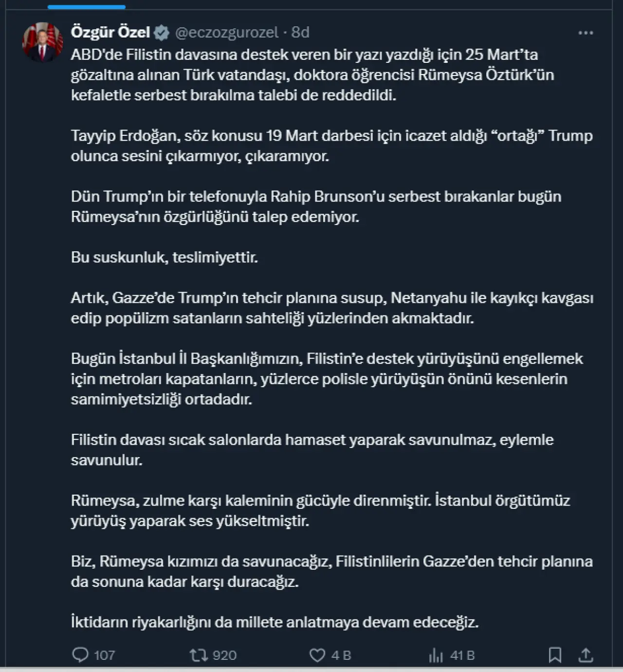Open the @eczozgurozel handle link

click(x=227, y=33)
